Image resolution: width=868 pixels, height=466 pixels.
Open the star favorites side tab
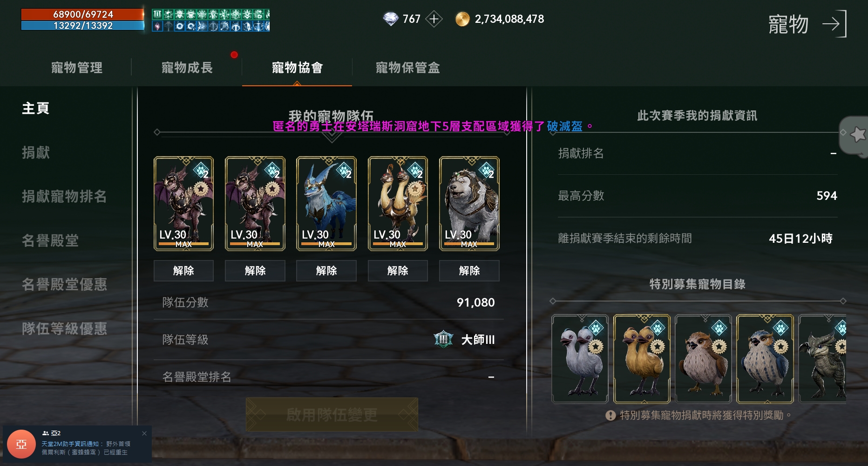(x=855, y=135)
